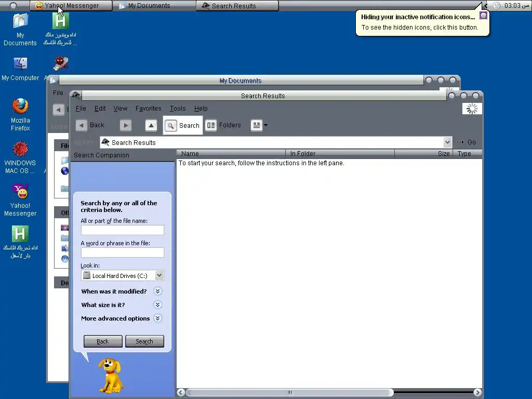This screenshot has width=532, height=399.
Task: Open the File menu in Search Results
Action: pyautogui.click(x=81, y=109)
